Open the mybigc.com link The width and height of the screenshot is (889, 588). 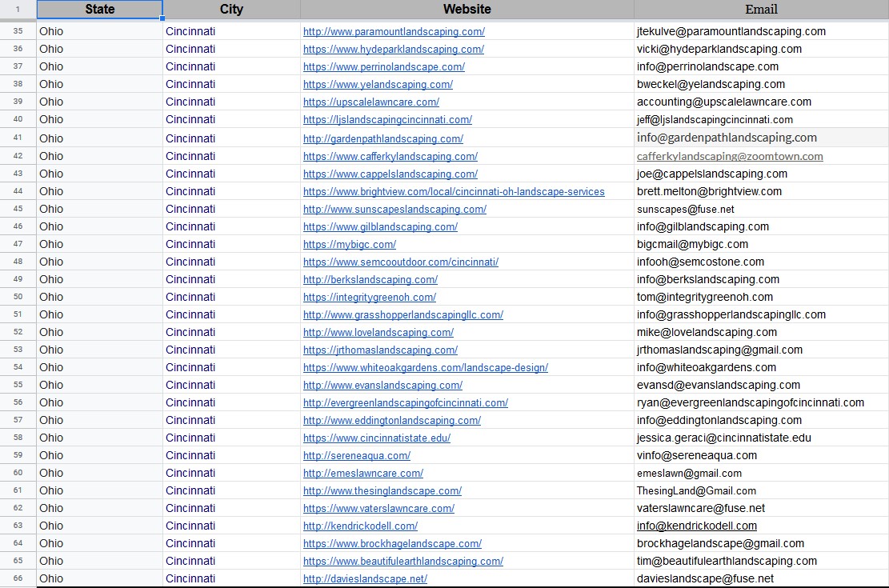point(350,244)
